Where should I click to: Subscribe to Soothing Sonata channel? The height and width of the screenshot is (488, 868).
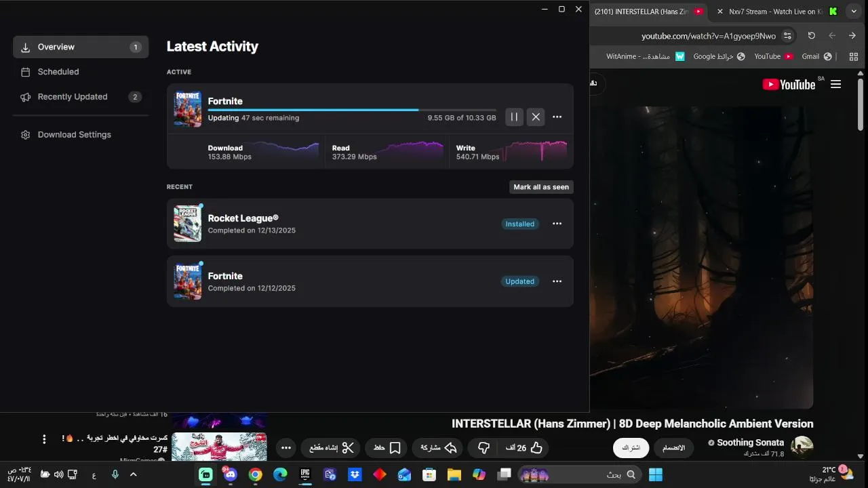pos(631,448)
